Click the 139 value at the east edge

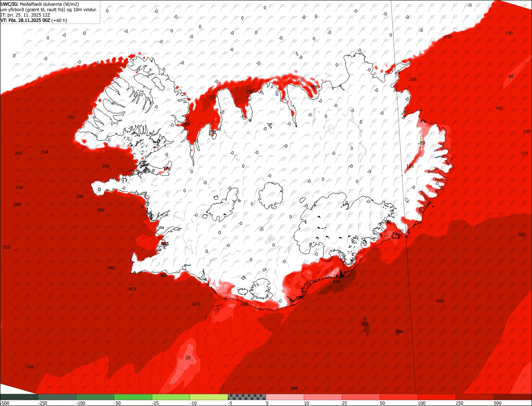(x=527, y=131)
